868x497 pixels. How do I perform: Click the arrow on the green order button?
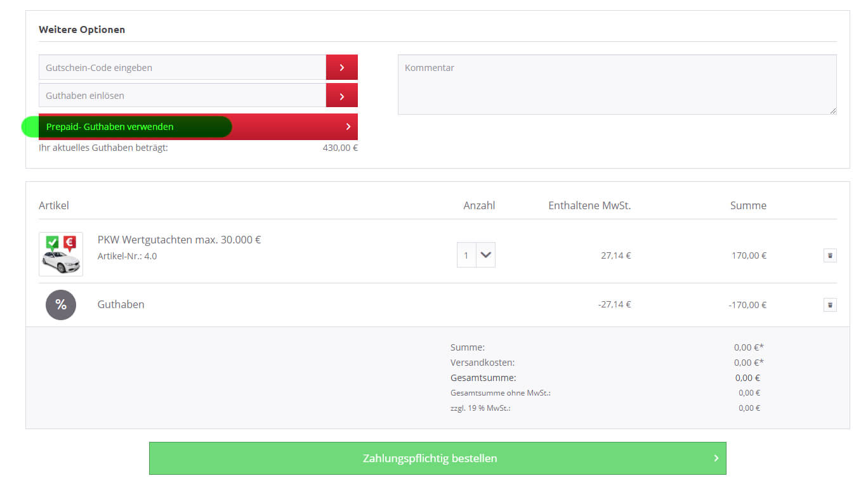(716, 458)
